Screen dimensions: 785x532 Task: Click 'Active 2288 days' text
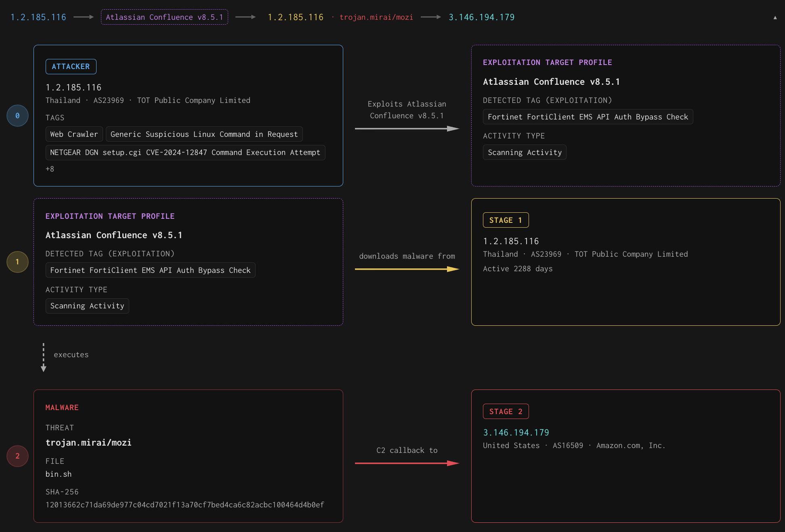click(518, 269)
